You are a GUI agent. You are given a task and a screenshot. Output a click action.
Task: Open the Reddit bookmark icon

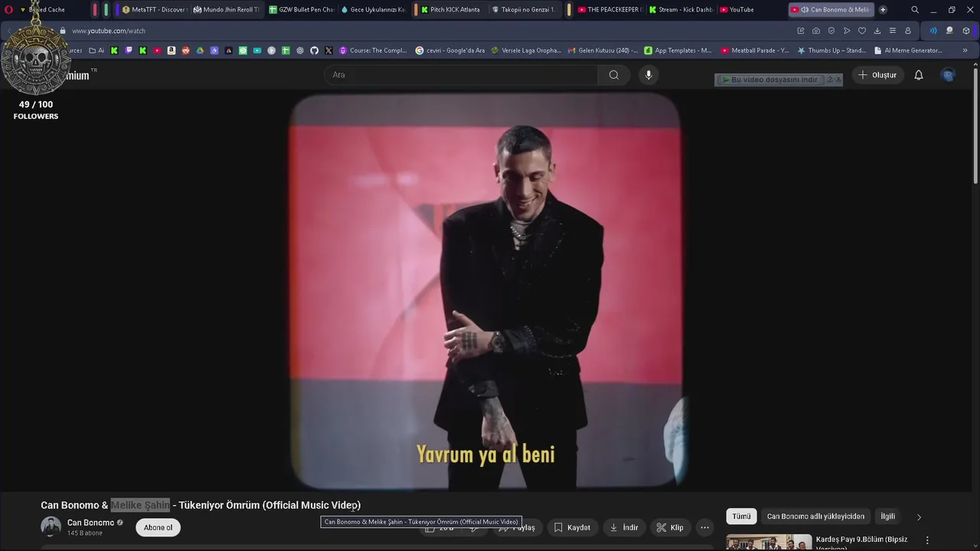(x=186, y=51)
